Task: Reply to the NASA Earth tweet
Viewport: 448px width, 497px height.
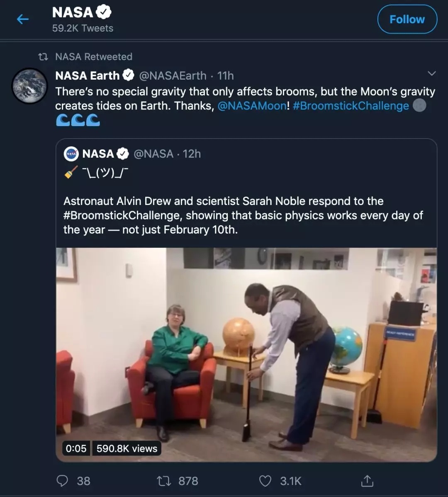Action: tap(63, 481)
